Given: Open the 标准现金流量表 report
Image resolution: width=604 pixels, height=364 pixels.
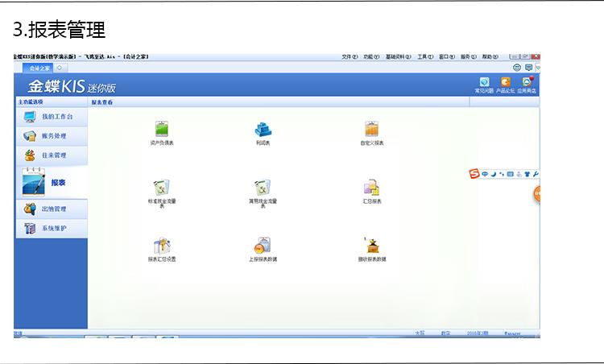Looking at the screenshot, I should [161, 188].
